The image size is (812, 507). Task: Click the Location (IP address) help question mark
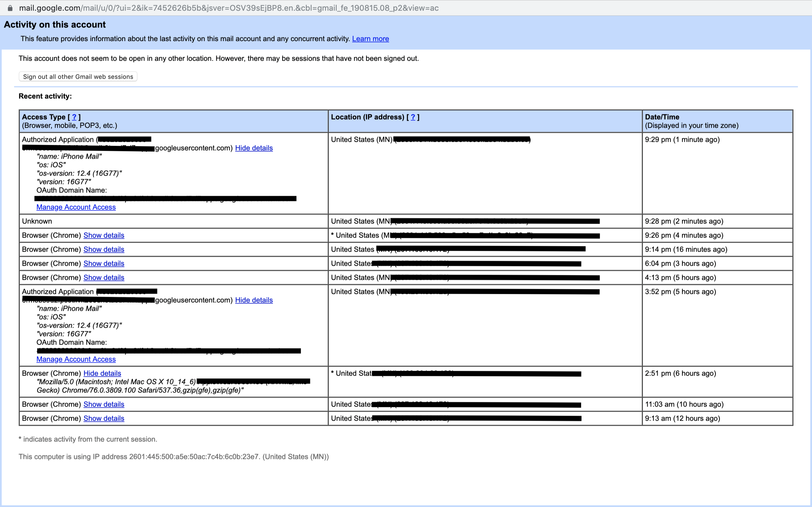(413, 117)
